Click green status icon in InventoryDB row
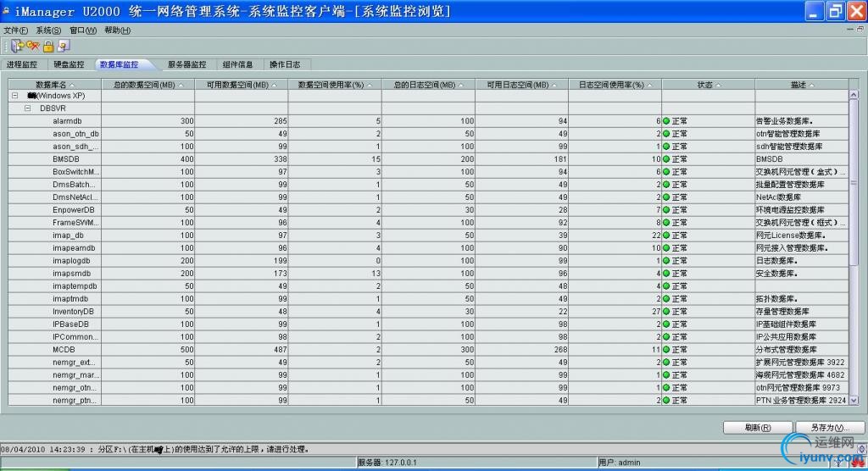This screenshot has width=868, height=471. point(666,312)
